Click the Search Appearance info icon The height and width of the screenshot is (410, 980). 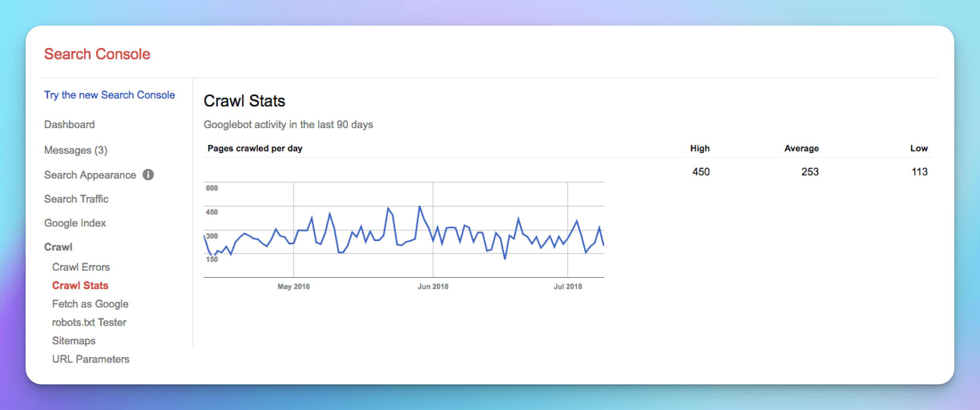[x=148, y=175]
